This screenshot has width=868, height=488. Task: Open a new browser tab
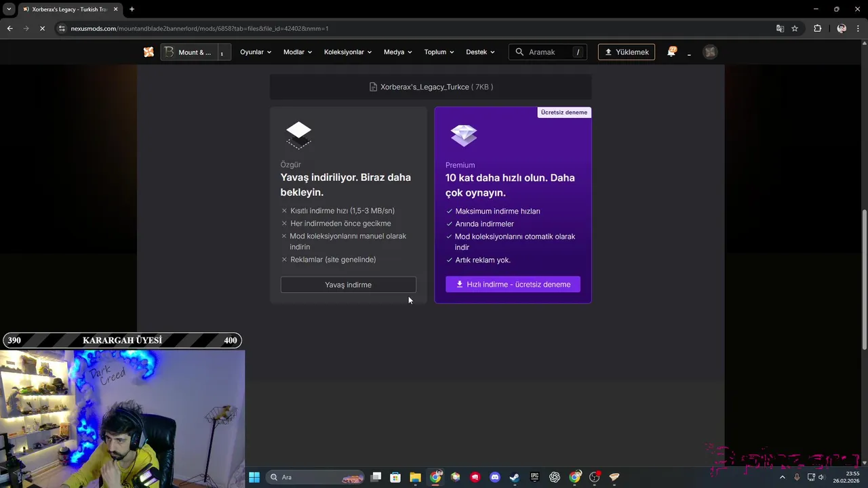pos(132,9)
